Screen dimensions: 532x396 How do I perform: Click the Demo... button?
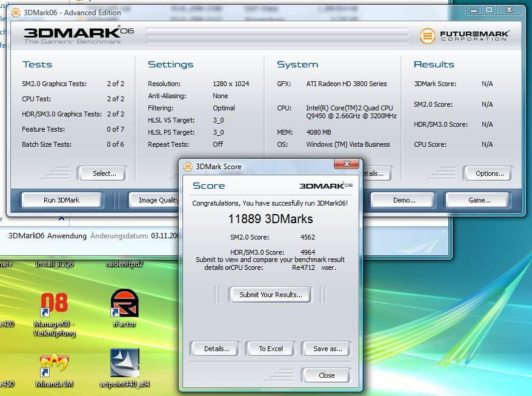(404, 200)
